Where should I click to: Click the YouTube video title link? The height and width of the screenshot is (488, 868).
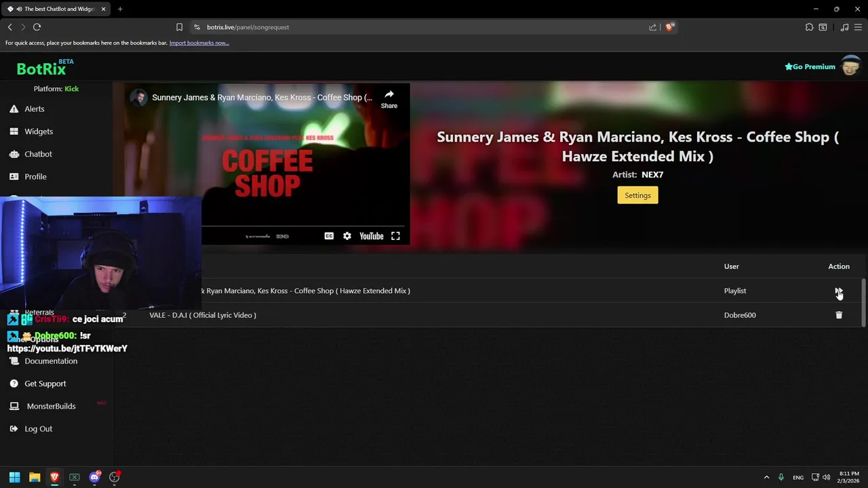coord(262,98)
